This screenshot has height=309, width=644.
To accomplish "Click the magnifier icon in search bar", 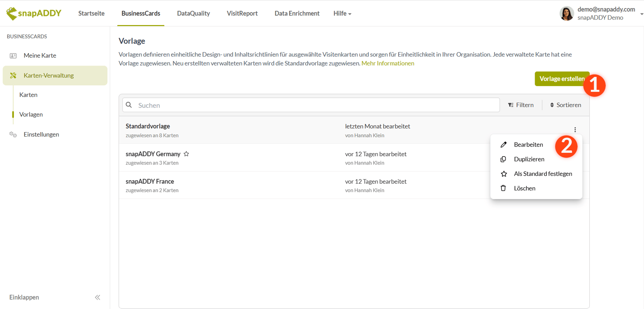I will [x=129, y=105].
